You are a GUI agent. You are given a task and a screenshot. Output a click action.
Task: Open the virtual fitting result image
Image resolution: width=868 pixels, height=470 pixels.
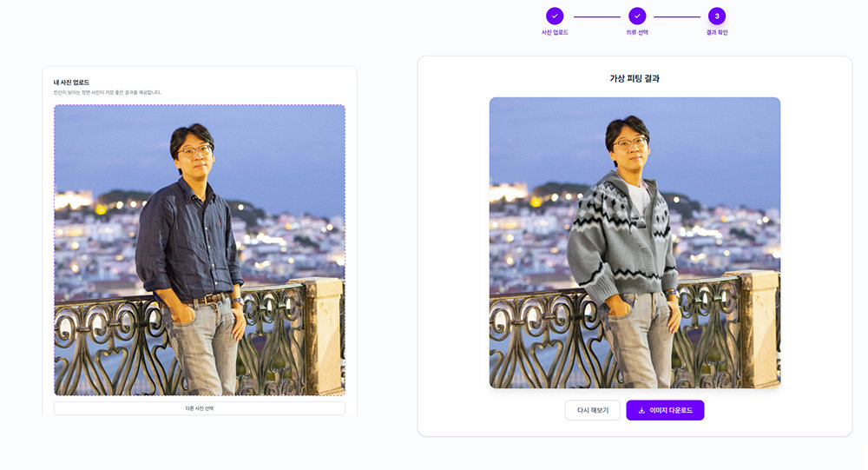point(635,242)
